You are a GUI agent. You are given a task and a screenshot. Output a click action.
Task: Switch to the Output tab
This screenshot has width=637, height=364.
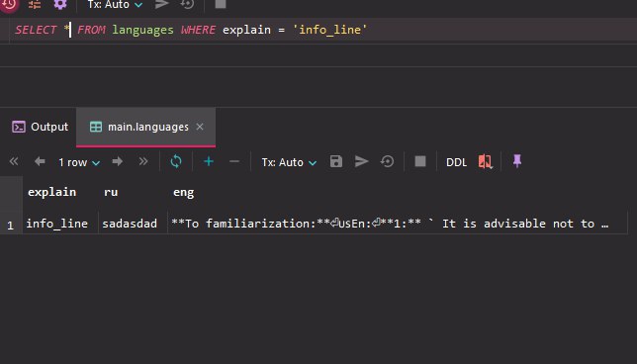[x=40, y=127]
